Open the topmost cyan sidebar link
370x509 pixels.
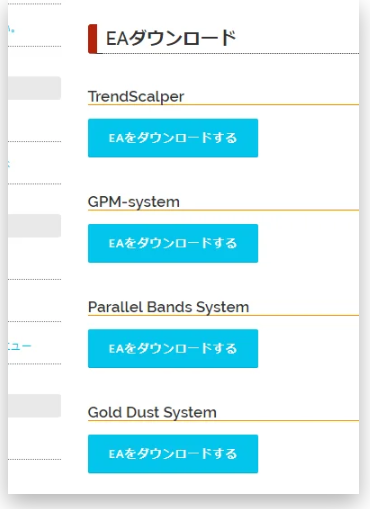11,29
